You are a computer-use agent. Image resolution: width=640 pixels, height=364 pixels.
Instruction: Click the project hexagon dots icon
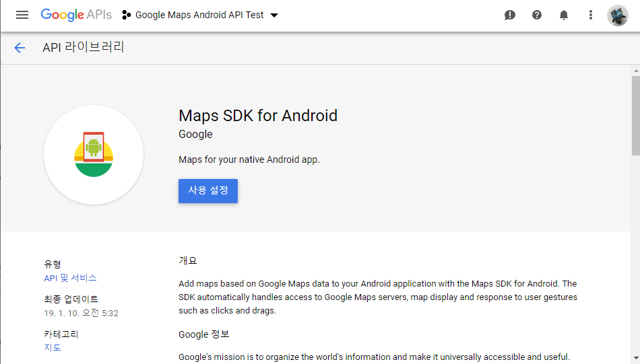tap(126, 15)
